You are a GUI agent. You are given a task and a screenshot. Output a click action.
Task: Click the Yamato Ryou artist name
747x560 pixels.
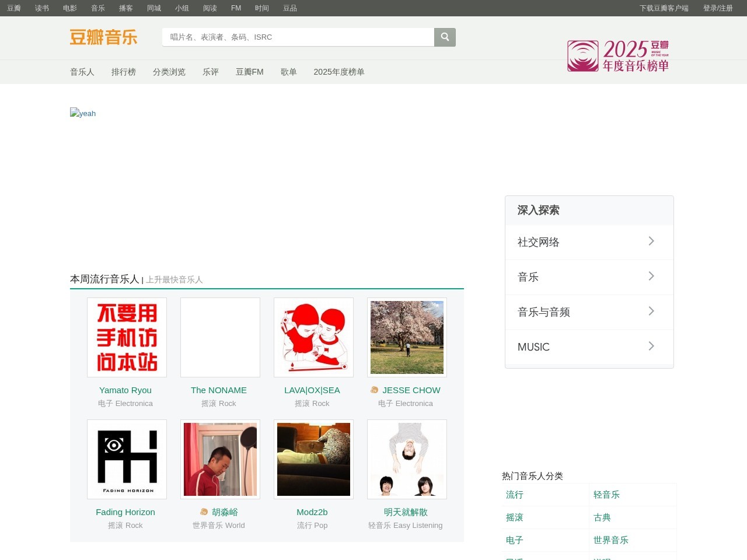pyautogui.click(x=125, y=390)
